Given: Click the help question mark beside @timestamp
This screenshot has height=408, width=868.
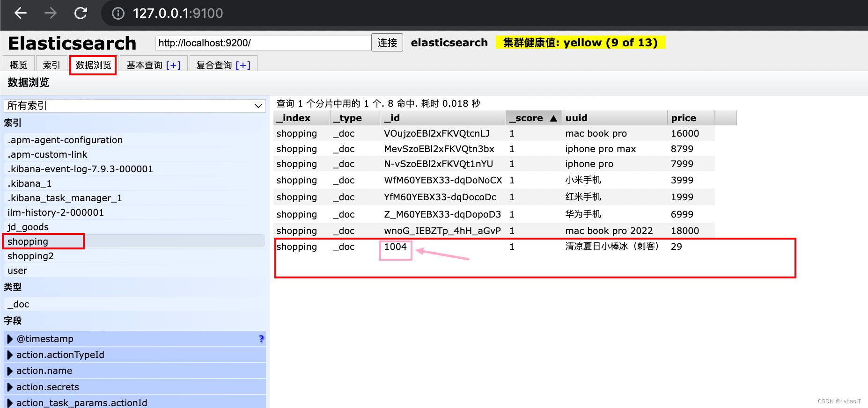Looking at the screenshot, I should 261,339.
